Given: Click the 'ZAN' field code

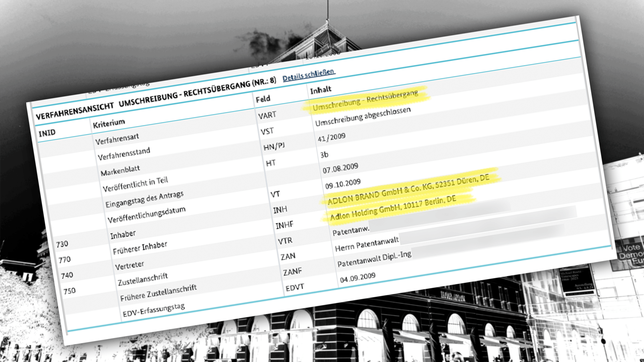Looking at the screenshot, I should [x=288, y=256].
